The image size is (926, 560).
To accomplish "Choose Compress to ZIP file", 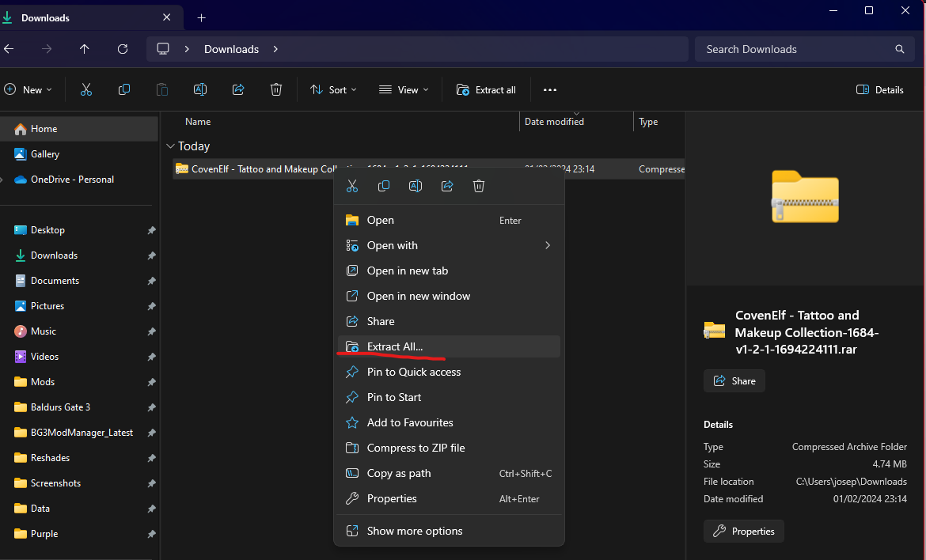I will point(414,448).
